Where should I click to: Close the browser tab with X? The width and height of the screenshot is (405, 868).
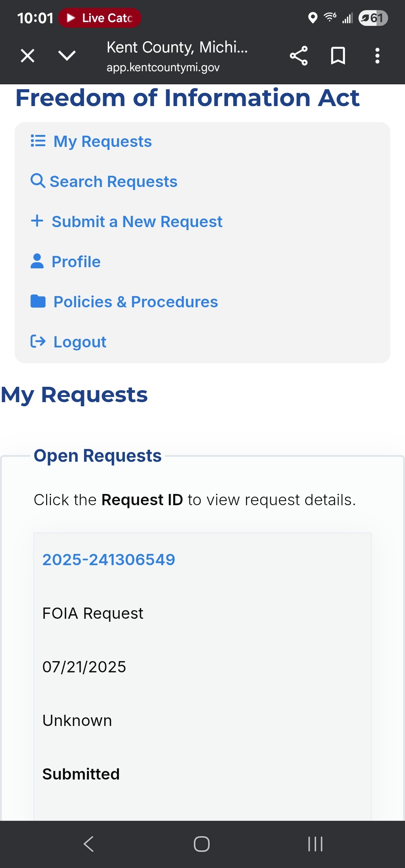[28, 56]
